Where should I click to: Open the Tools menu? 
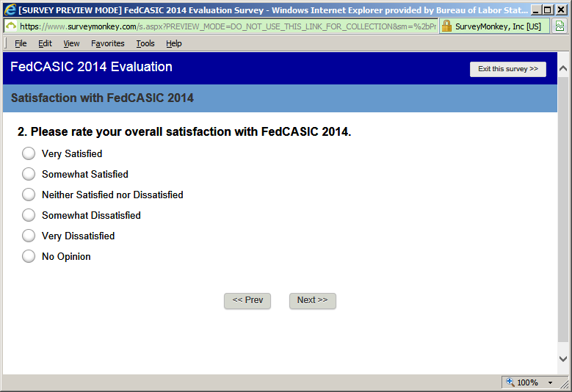(145, 43)
